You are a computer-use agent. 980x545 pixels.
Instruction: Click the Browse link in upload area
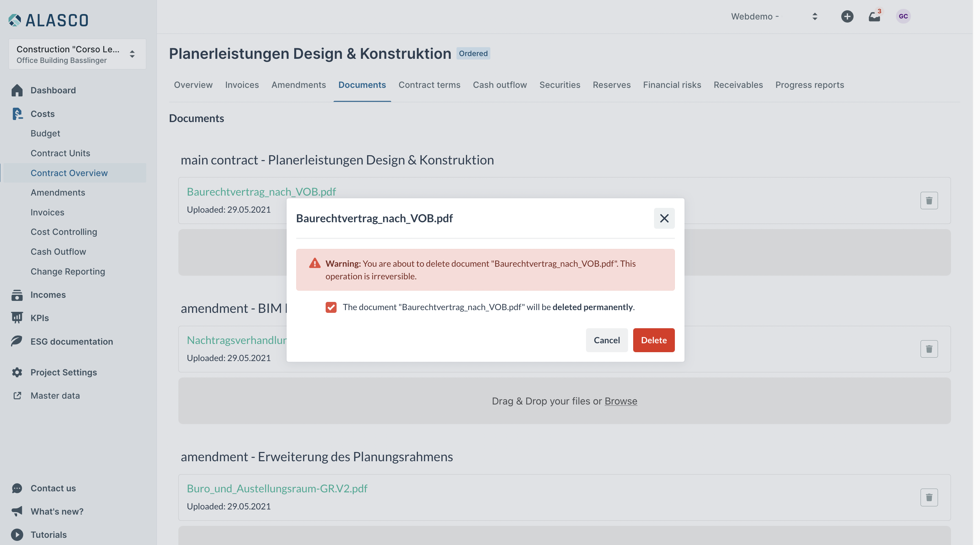621,401
